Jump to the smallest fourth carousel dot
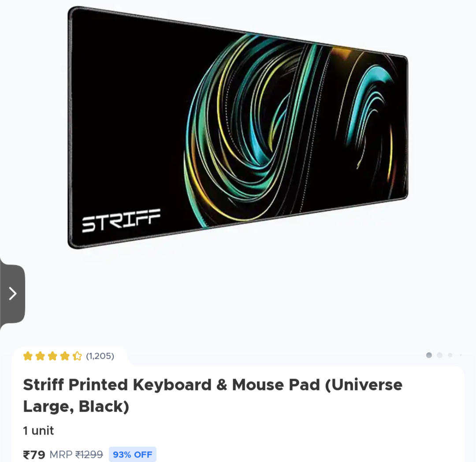The image size is (476, 462). coord(461,355)
